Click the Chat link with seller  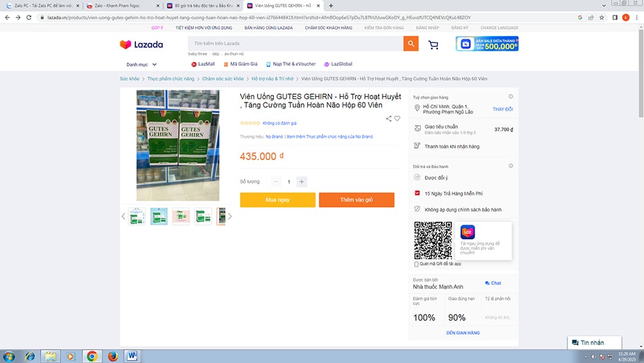pos(493,283)
